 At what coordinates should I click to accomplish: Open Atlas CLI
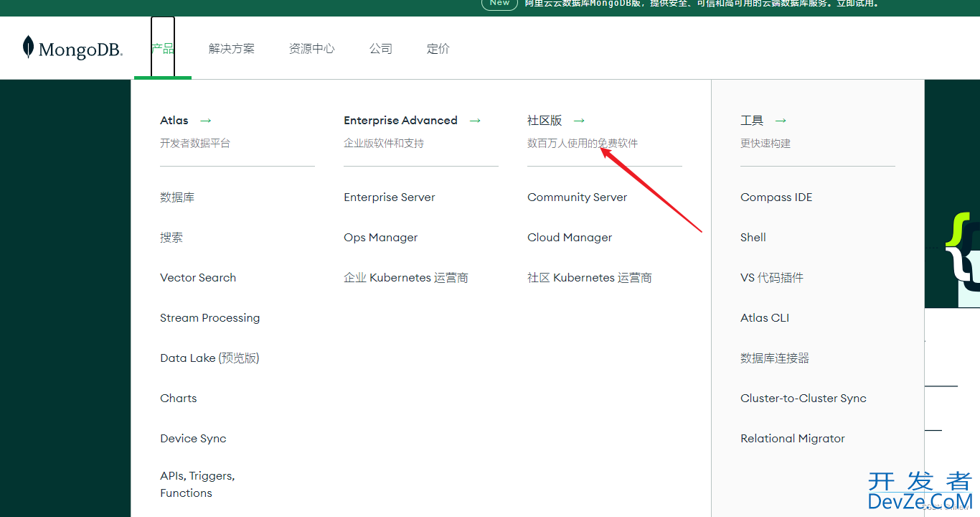point(765,318)
